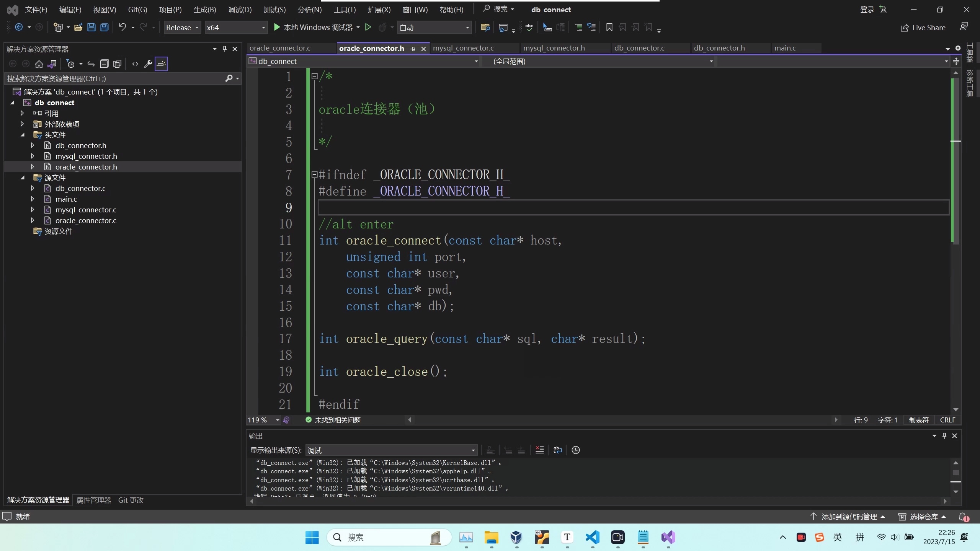Click the Find in Files folder icon

[x=485, y=27]
